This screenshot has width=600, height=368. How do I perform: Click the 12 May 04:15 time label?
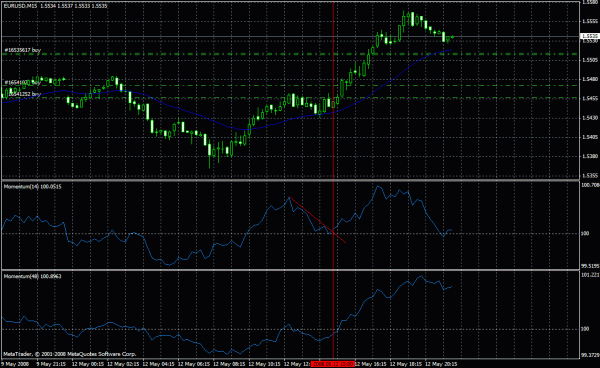(158, 364)
